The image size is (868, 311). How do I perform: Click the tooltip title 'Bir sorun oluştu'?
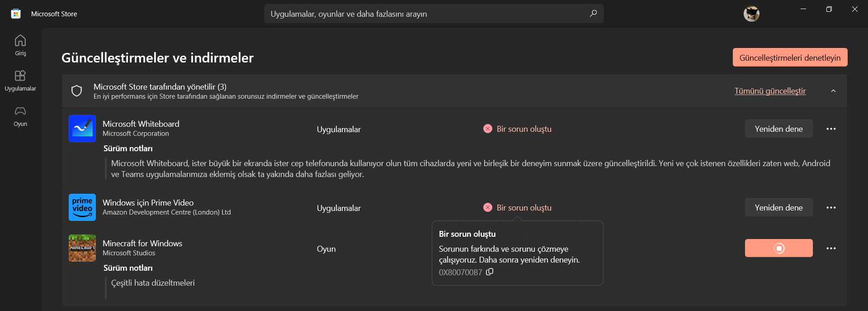point(467,234)
